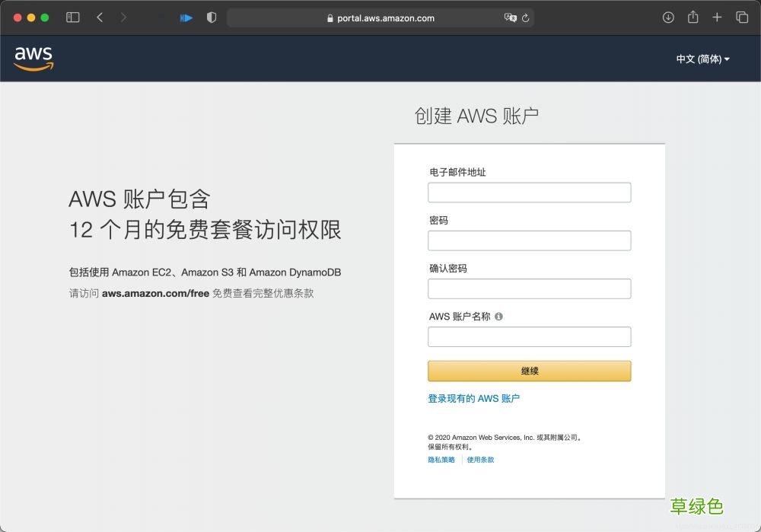Toggle the Safari sidebar
761x532 pixels.
click(x=72, y=17)
